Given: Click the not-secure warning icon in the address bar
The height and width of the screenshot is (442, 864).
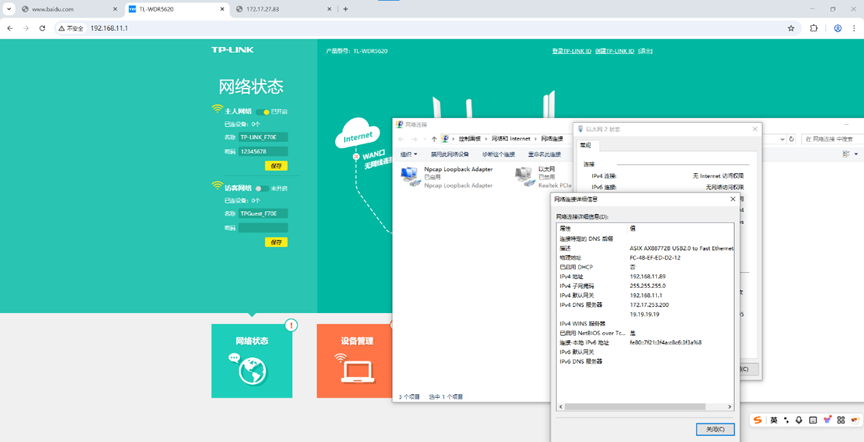Looking at the screenshot, I should click(71, 28).
